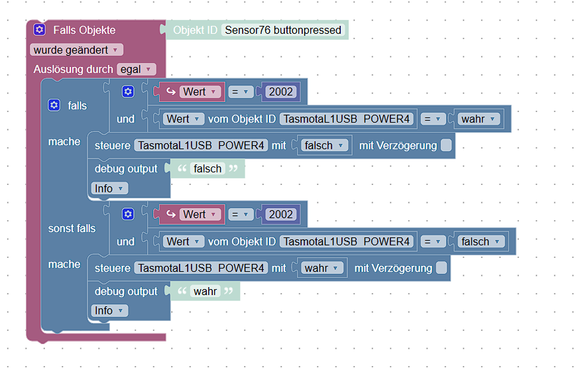Screen dimensions: 588x368
Task: Open the wurde geändert dropdown
Action: [76, 50]
